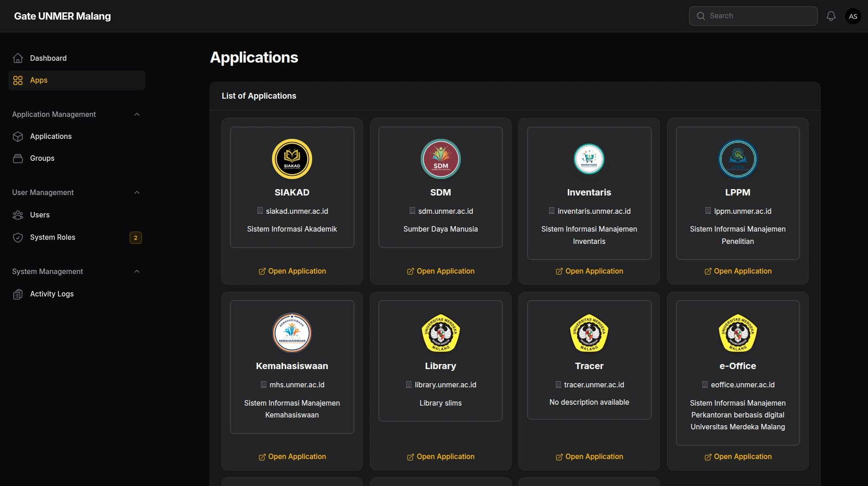Click the building icon beside siakad.unmer.ac.id
868x486 pixels.
(260, 211)
